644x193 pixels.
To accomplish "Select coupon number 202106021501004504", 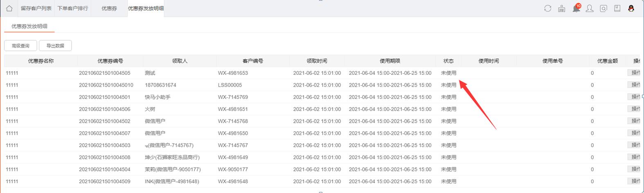I will (x=105, y=170).
